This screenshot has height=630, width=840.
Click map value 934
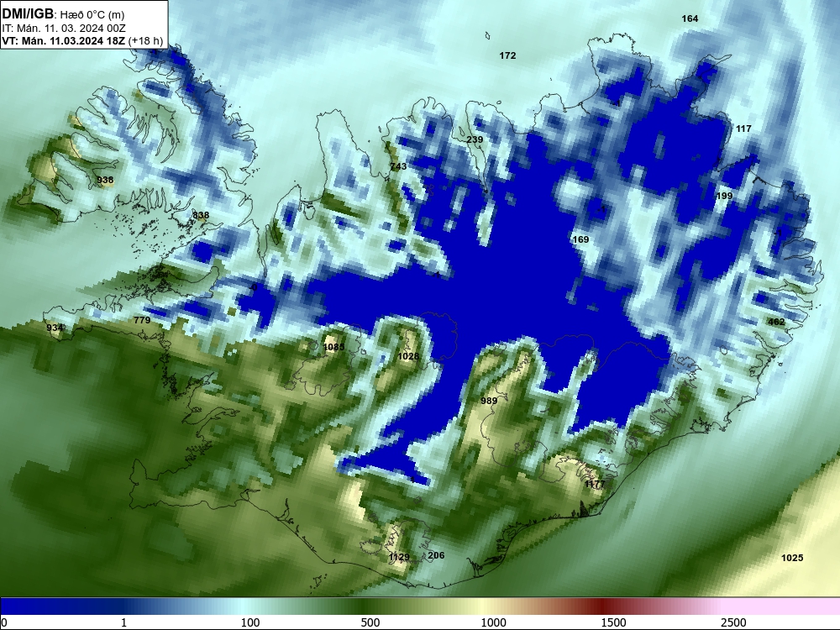click(x=55, y=328)
